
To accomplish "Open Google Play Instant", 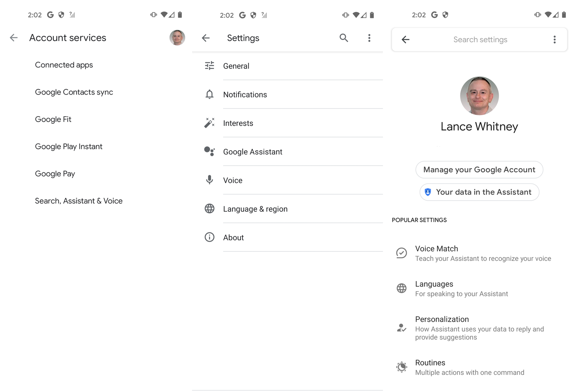I will [69, 146].
